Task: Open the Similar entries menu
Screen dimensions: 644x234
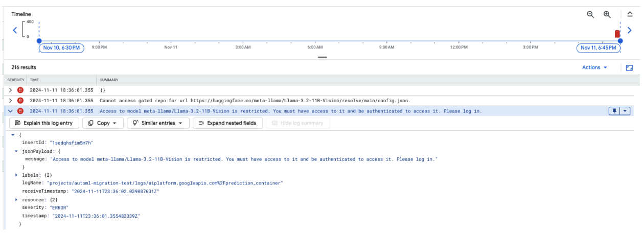Action: [158, 123]
